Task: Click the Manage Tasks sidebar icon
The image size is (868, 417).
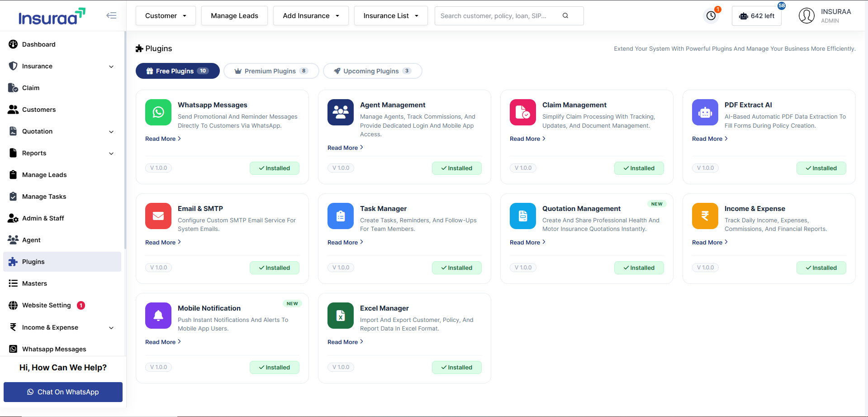Action: point(13,197)
